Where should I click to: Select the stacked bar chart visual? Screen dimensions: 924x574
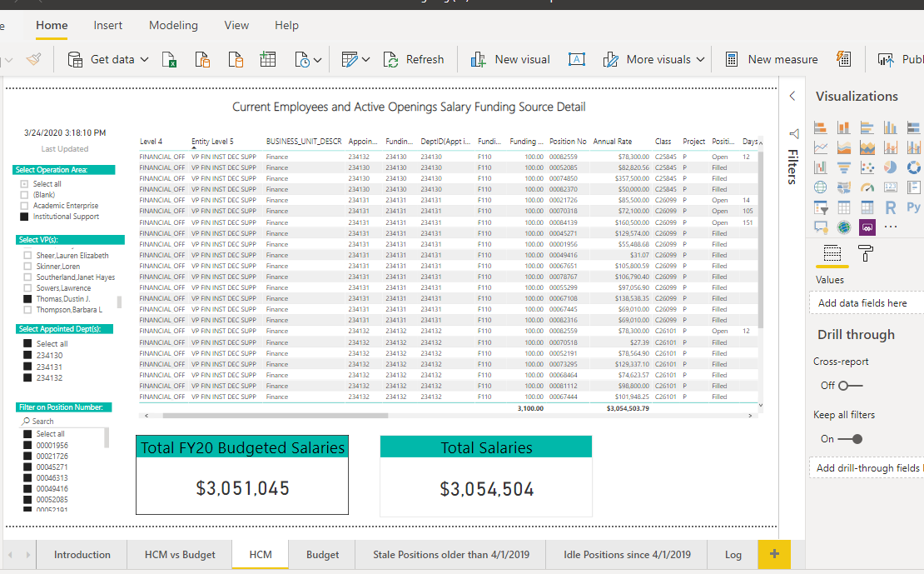click(x=820, y=127)
